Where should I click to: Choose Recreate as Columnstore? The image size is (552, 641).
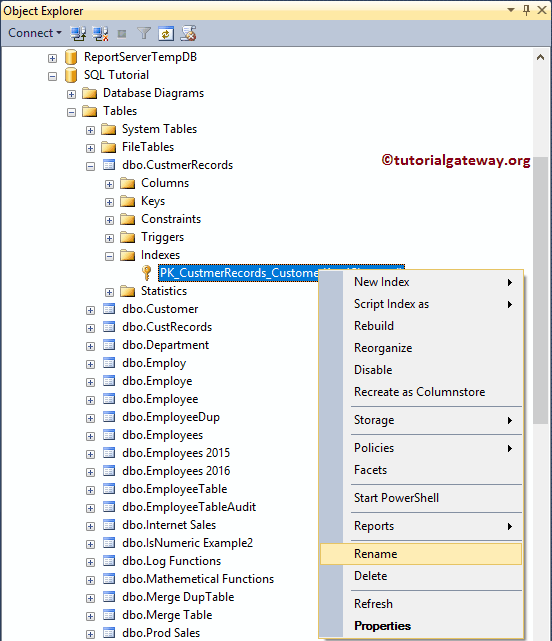(x=421, y=392)
